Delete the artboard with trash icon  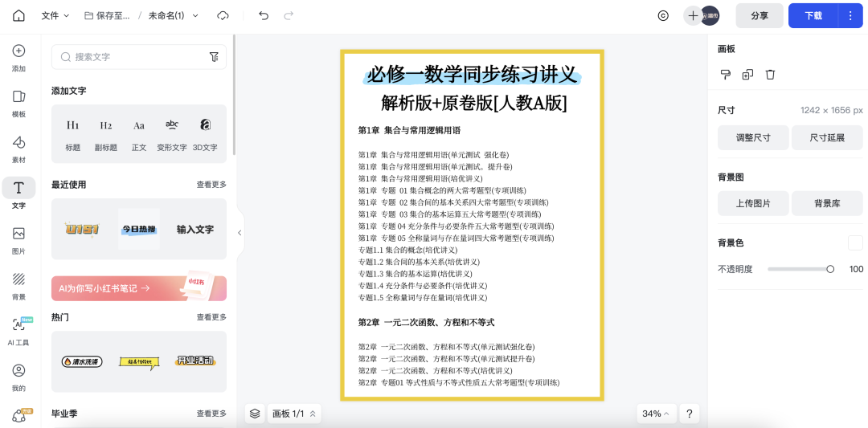(x=770, y=75)
